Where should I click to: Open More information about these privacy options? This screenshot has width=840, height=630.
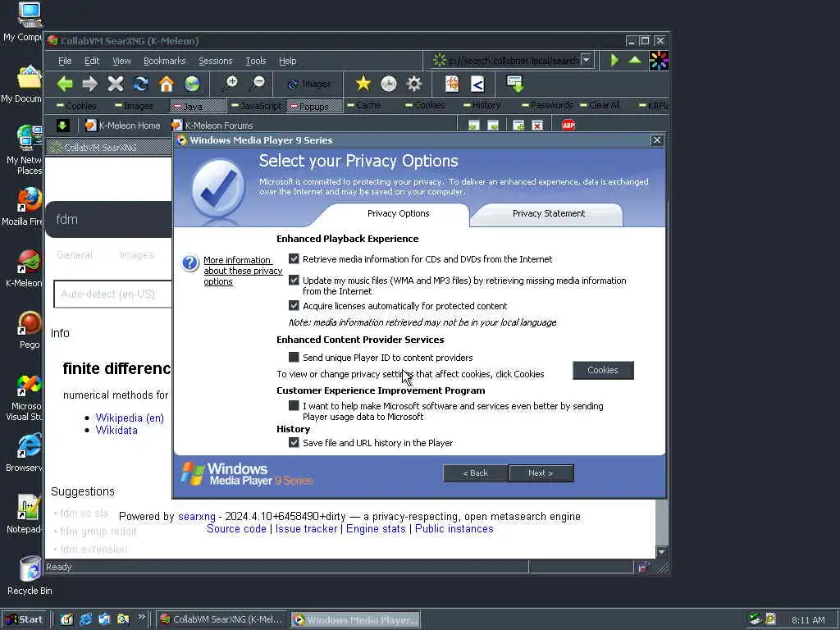point(243,271)
